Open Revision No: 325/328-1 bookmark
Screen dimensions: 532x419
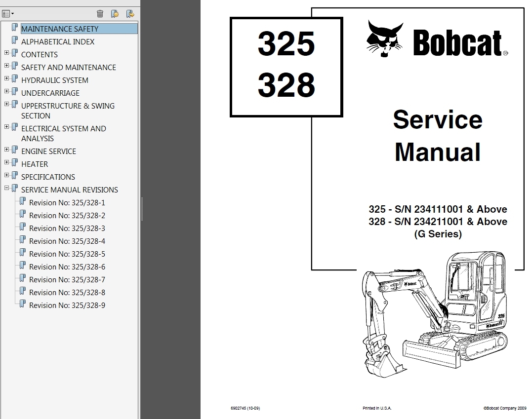67,203
